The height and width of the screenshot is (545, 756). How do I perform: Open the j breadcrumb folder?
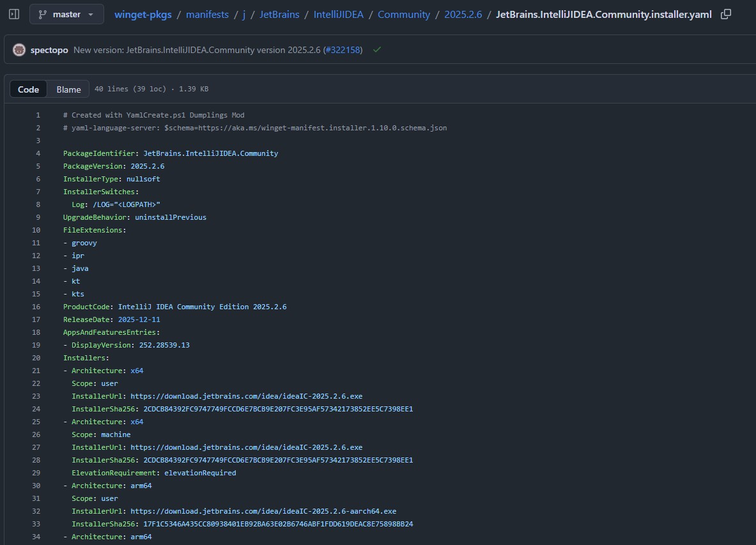(243, 14)
